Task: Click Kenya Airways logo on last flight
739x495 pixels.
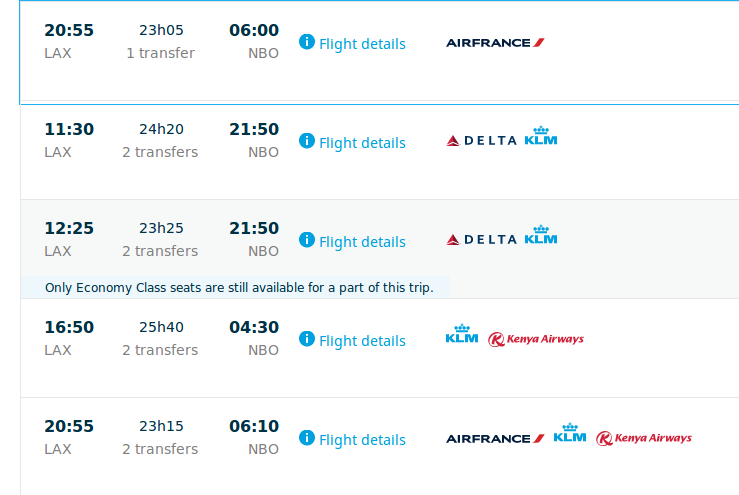Action: 644,438
